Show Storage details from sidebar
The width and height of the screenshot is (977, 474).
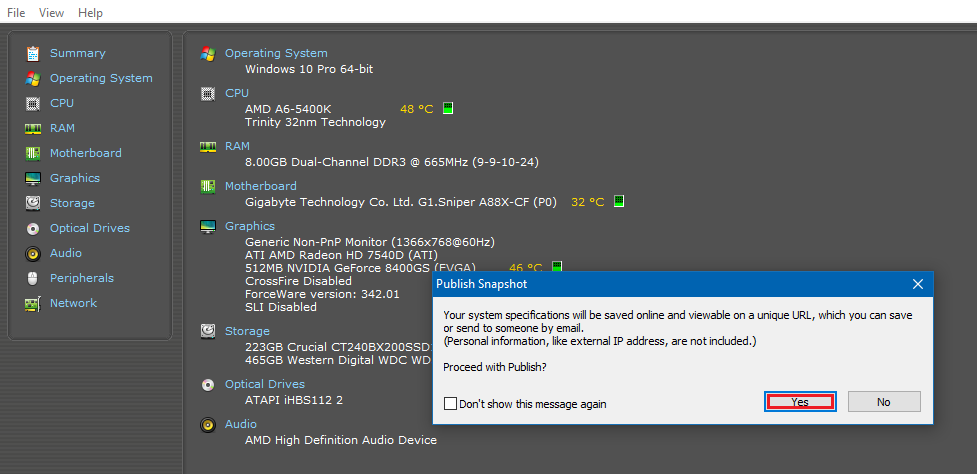(72, 203)
